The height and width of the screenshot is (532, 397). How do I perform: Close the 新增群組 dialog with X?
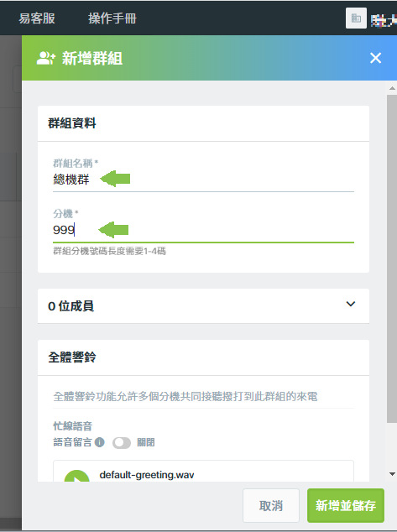(x=376, y=58)
